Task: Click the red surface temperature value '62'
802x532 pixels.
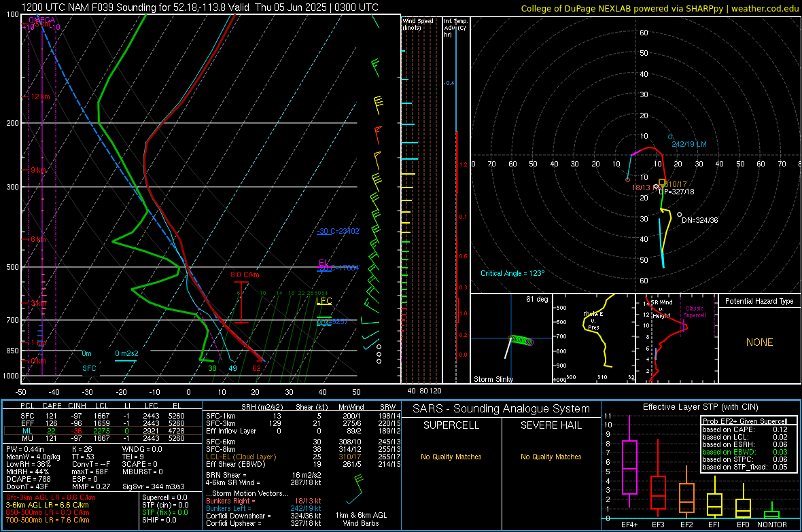Action: click(256, 368)
